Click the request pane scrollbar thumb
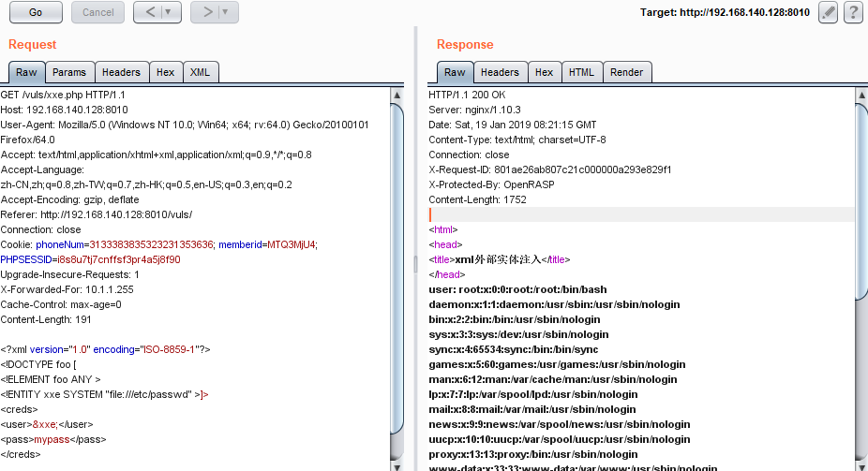This screenshot has width=868, height=471. point(397,270)
